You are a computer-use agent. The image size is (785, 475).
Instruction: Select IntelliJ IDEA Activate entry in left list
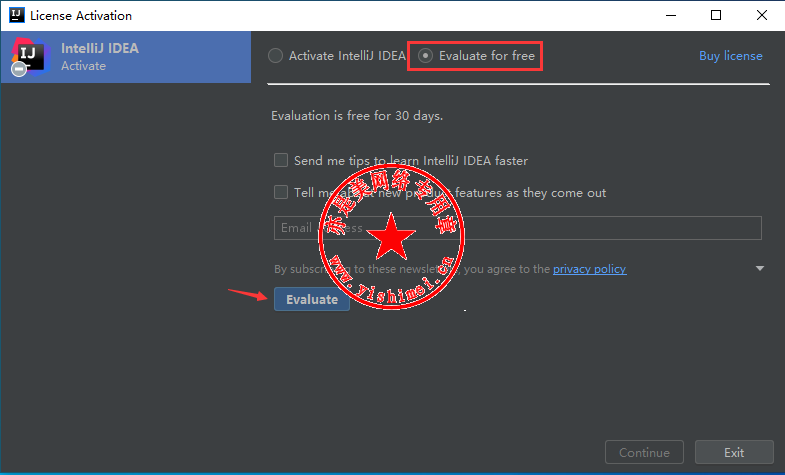click(126, 57)
